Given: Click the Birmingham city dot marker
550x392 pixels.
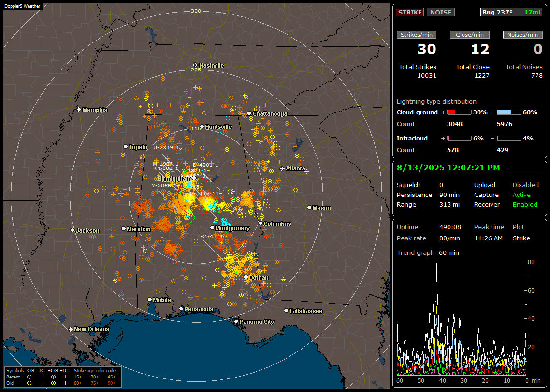Looking at the screenshot, I should click(x=194, y=178).
